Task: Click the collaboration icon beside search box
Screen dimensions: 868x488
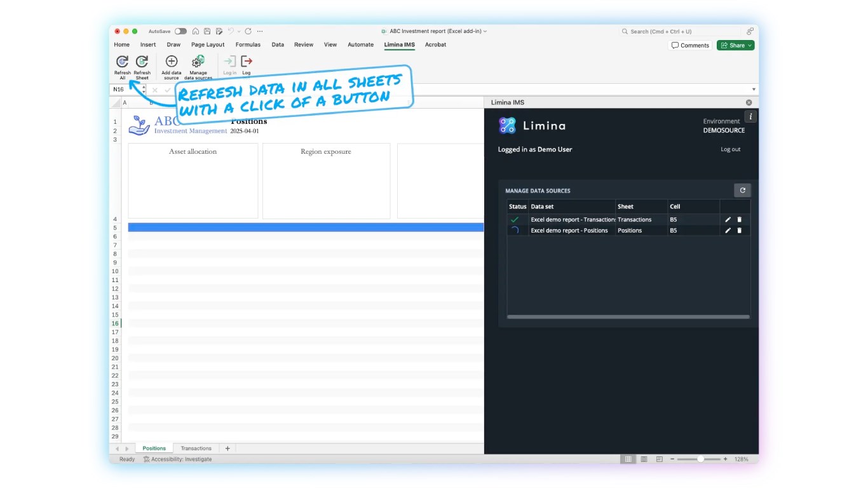Action: (x=750, y=31)
